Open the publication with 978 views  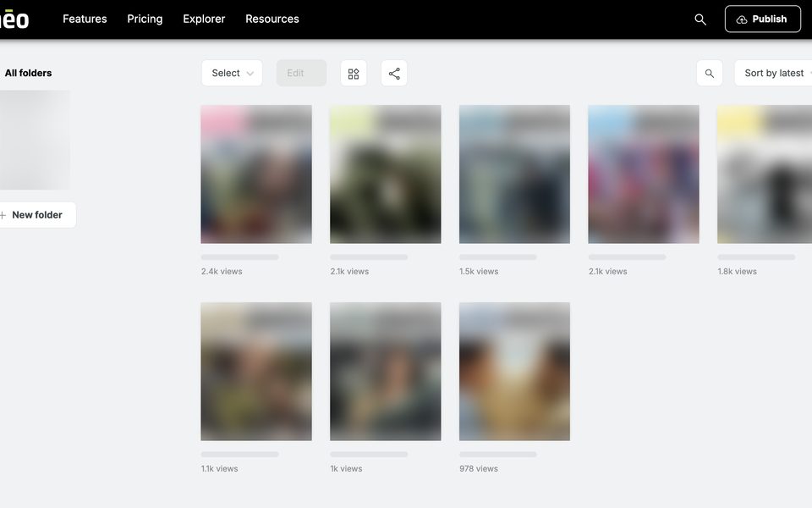pyautogui.click(x=515, y=372)
